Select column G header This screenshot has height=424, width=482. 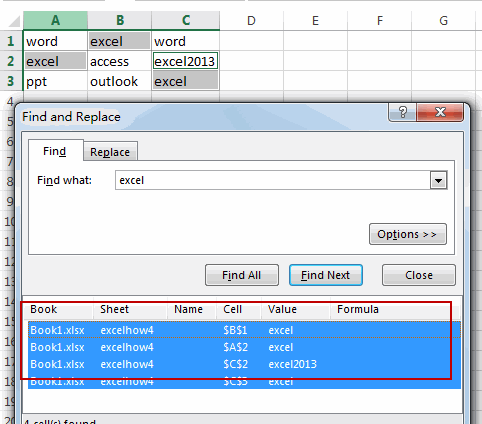pos(444,21)
